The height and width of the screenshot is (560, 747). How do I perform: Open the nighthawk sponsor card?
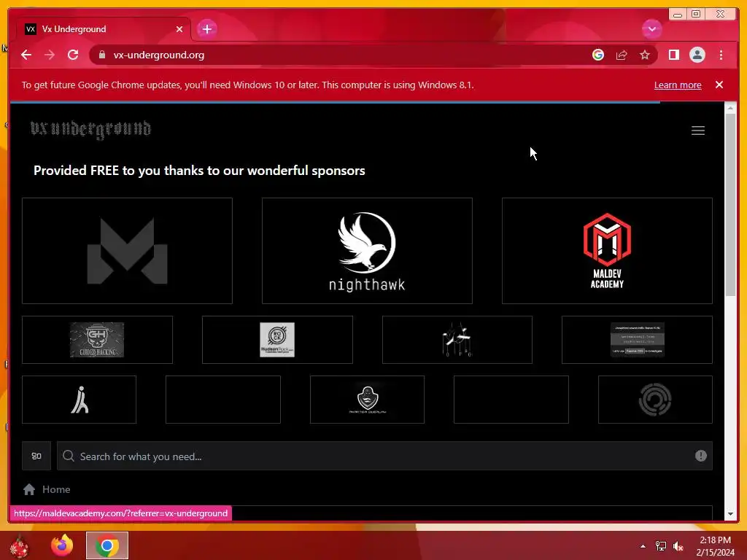click(367, 251)
